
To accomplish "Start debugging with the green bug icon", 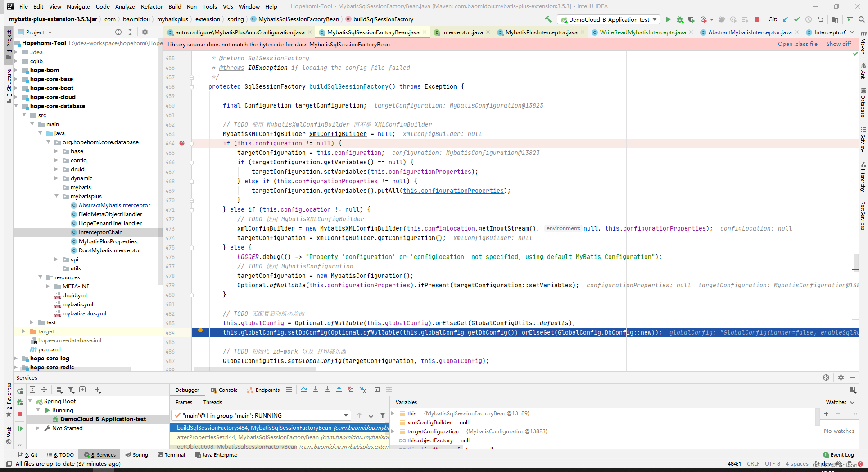I will [x=680, y=19].
